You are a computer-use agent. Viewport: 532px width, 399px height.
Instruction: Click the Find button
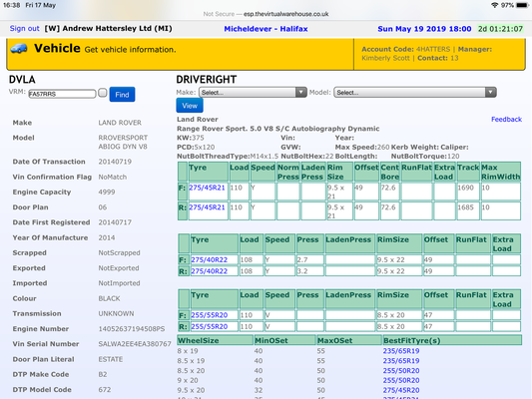(x=122, y=94)
